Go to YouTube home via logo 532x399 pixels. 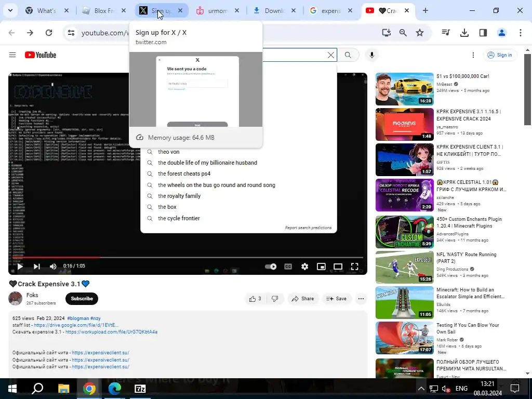(x=41, y=55)
